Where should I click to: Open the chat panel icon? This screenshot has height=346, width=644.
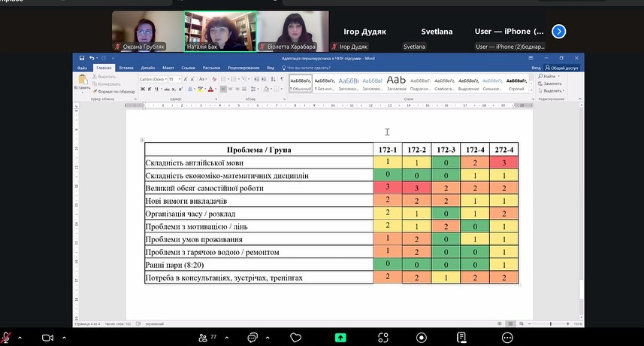pyautogui.click(x=254, y=337)
